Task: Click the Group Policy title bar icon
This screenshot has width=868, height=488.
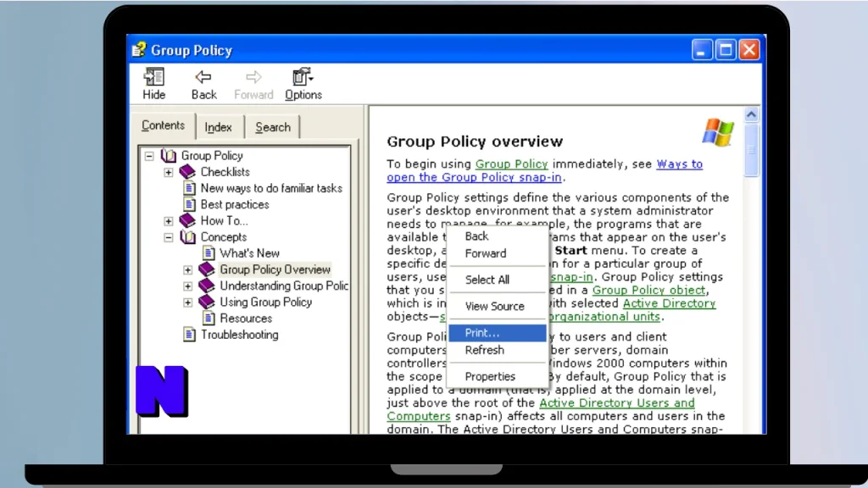Action: click(139, 50)
